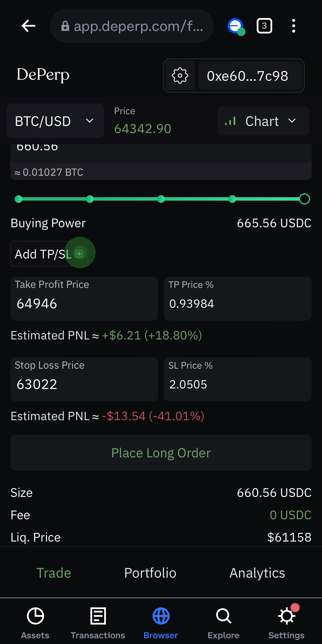Expand the BTC/USD pair dropdown
The width and height of the screenshot is (322, 644).
(x=55, y=121)
